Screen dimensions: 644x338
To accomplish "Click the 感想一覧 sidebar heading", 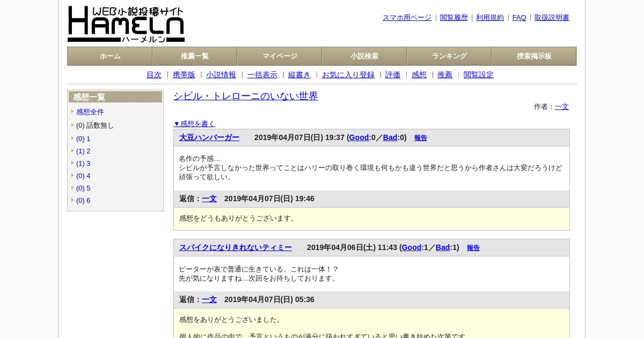I will click(x=115, y=97).
